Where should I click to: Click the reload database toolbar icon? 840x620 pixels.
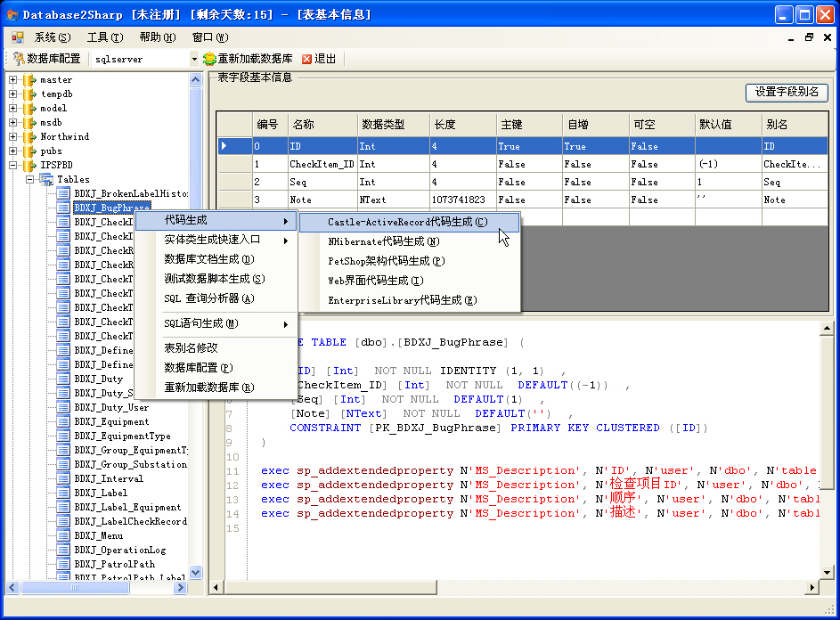pos(209,59)
